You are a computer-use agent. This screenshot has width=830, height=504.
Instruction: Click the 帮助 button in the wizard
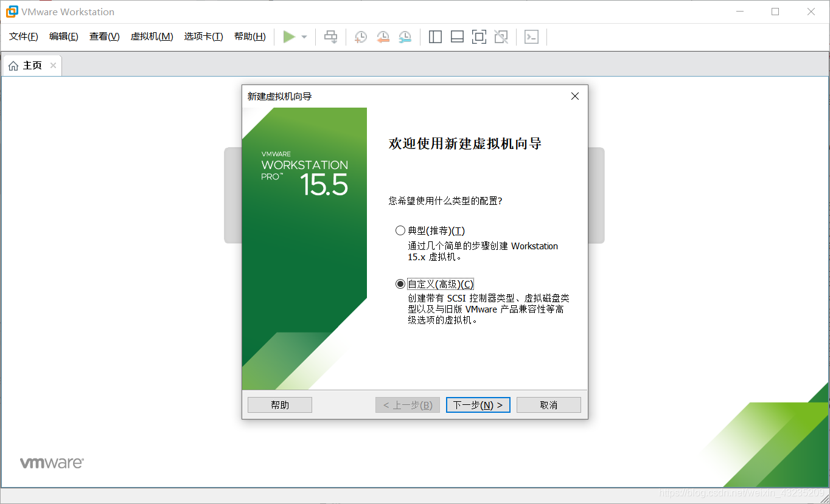pos(280,405)
